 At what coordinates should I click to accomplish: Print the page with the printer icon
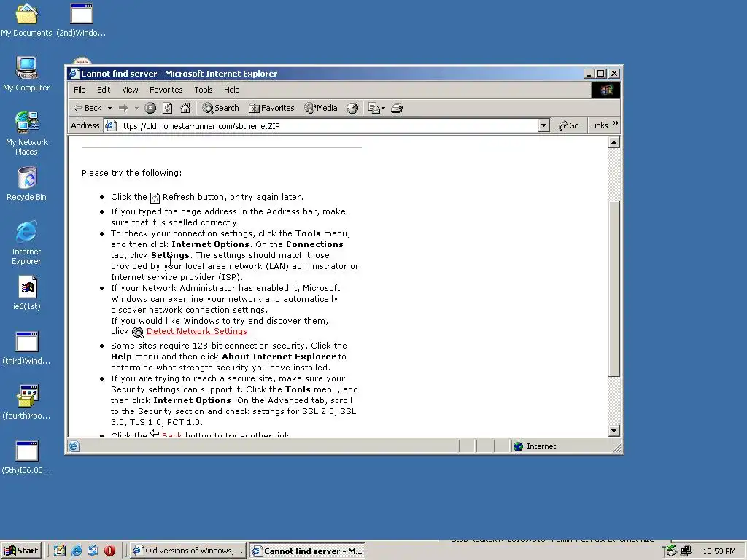(397, 108)
